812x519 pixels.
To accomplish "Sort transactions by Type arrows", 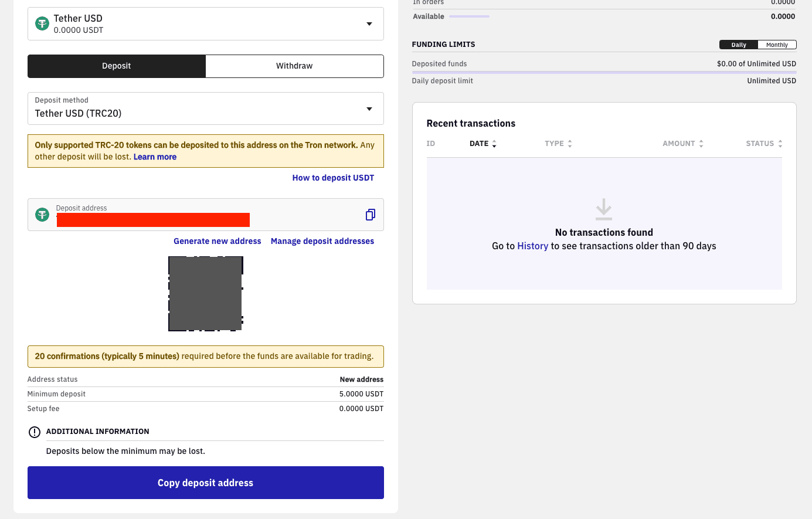I will click(x=570, y=144).
